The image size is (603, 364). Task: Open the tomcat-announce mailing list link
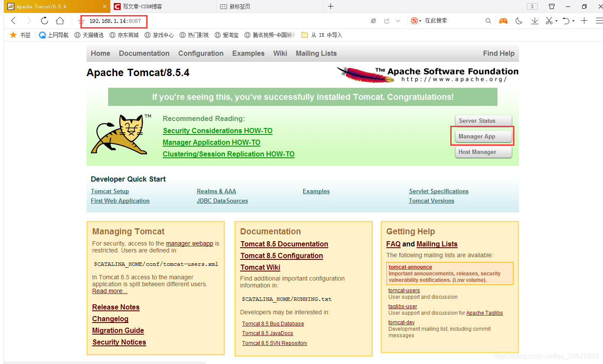[410, 267]
